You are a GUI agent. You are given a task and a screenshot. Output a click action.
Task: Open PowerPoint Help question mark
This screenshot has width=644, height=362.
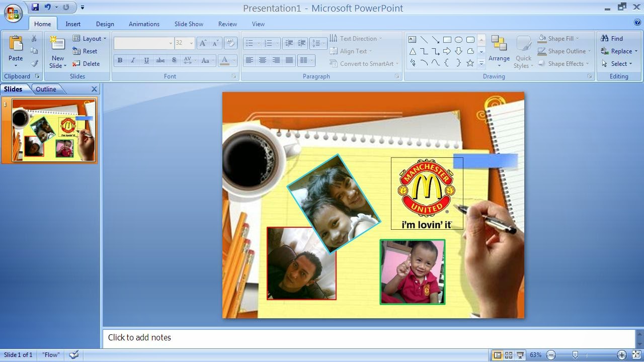point(637,22)
